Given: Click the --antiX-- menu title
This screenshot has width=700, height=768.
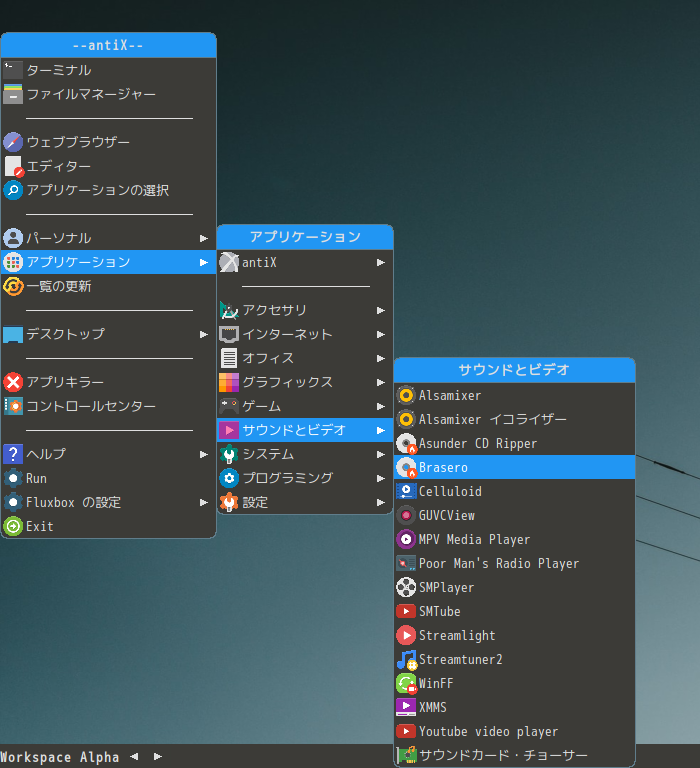Looking at the screenshot, I should tap(108, 46).
